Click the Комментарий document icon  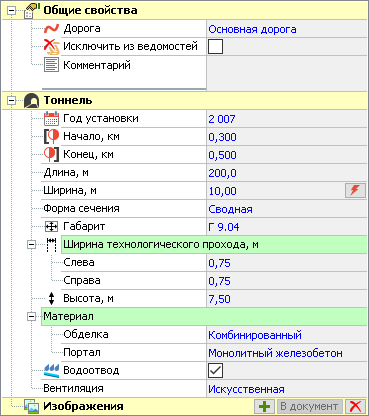pos(51,65)
